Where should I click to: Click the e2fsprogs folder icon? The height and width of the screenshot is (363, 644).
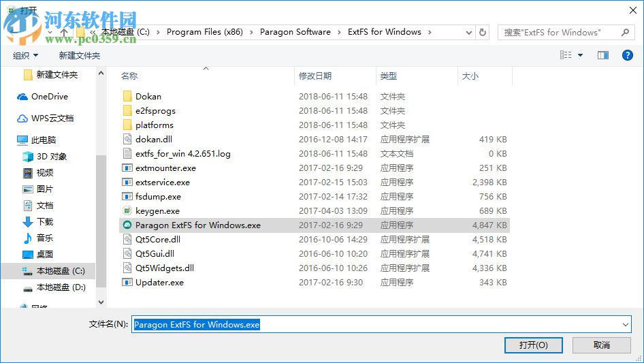click(127, 110)
